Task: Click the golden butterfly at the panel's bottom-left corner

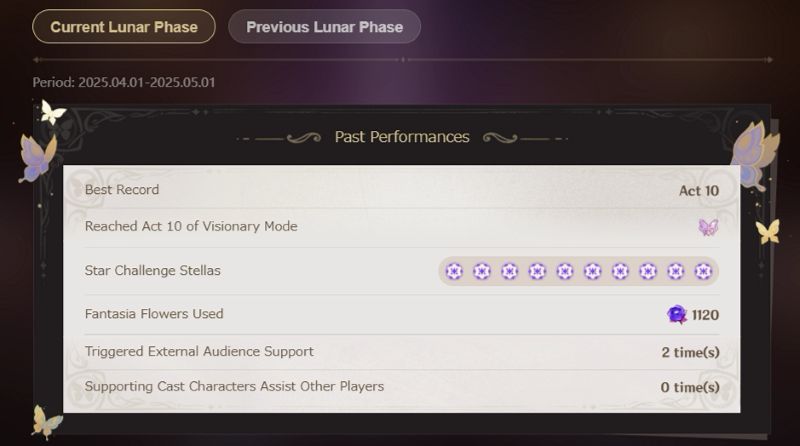Action: click(x=46, y=421)
